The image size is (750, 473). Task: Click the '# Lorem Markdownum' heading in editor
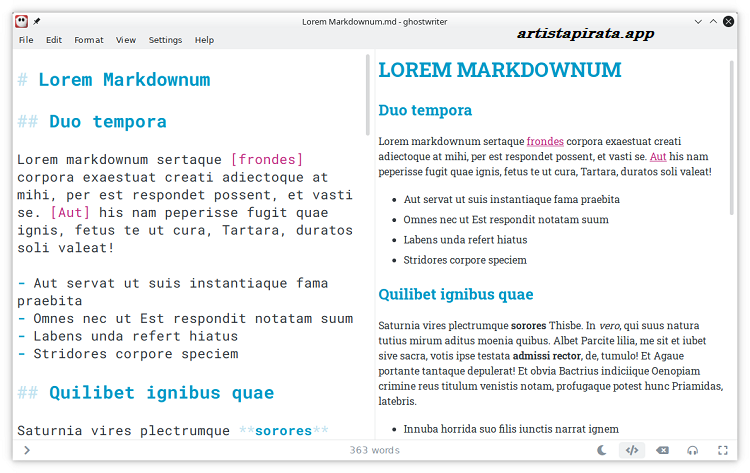click(114, 80)
